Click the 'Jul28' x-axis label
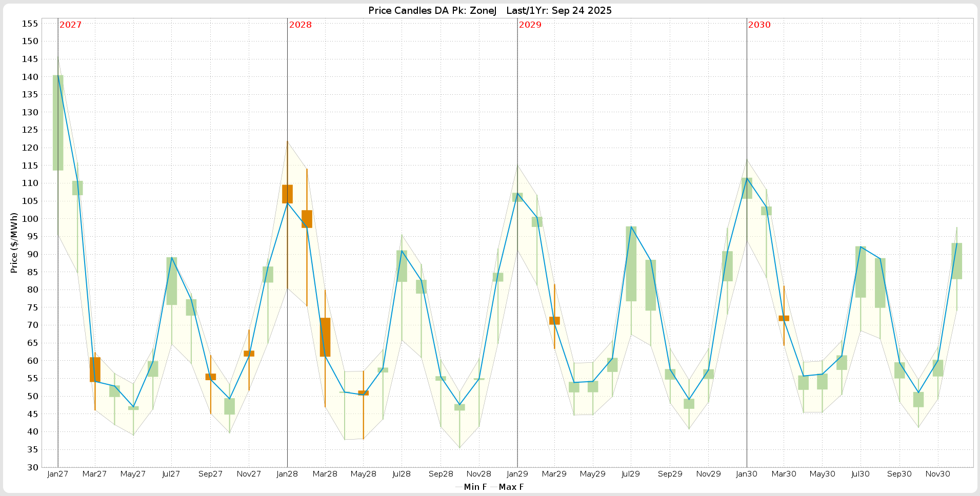This screenshot has height=496, width=980. (401, 474)
